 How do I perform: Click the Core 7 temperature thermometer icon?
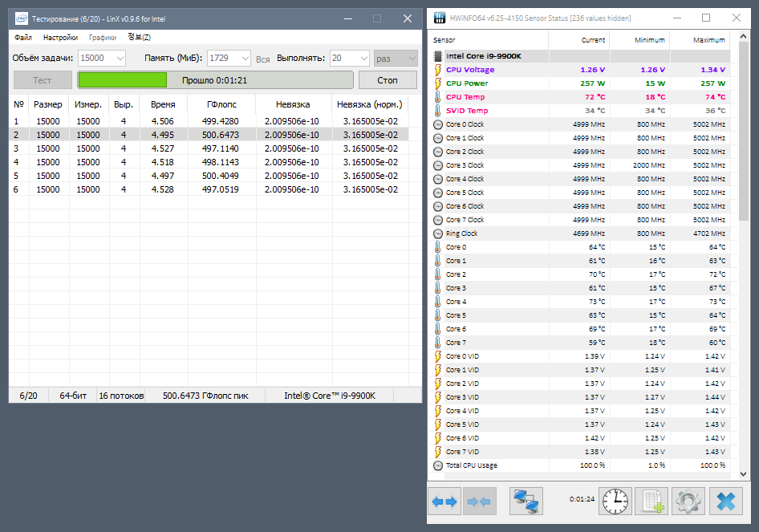click(437, 343)
